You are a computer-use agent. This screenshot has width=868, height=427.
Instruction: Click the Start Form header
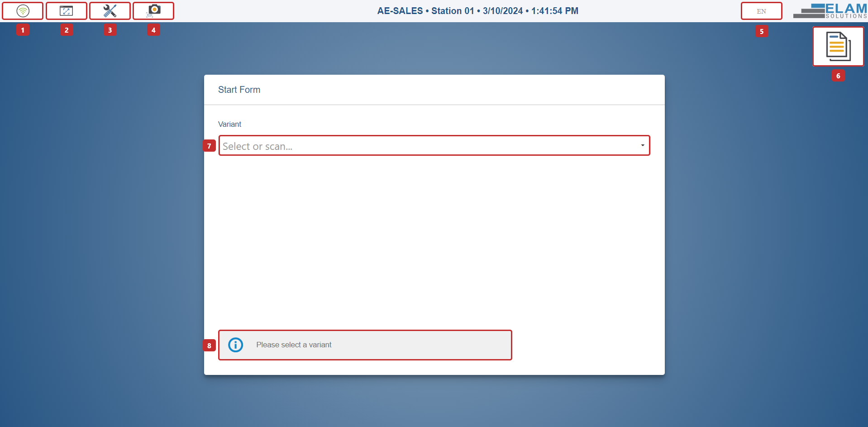[x=239, y=90]
